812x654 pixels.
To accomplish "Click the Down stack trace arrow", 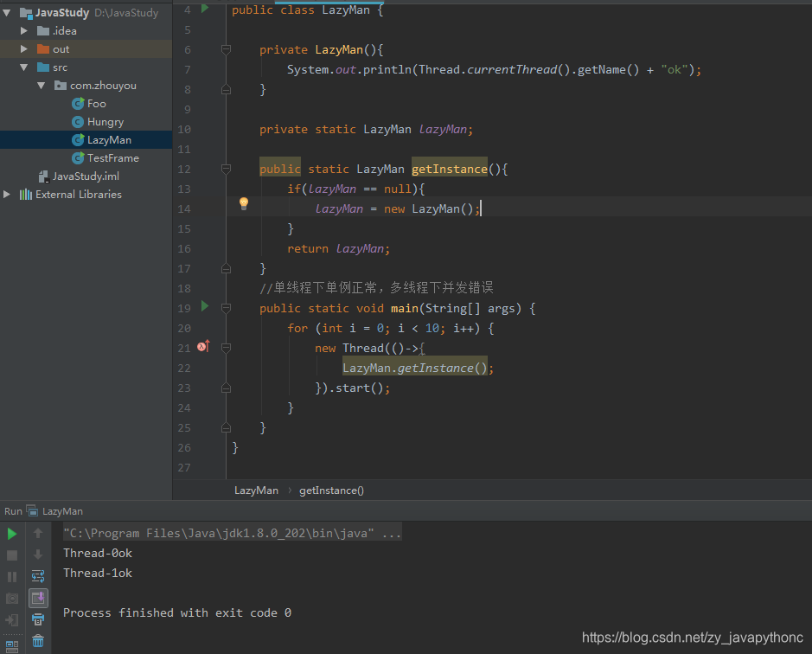I will pyautogui.click(x=38, y=555).
